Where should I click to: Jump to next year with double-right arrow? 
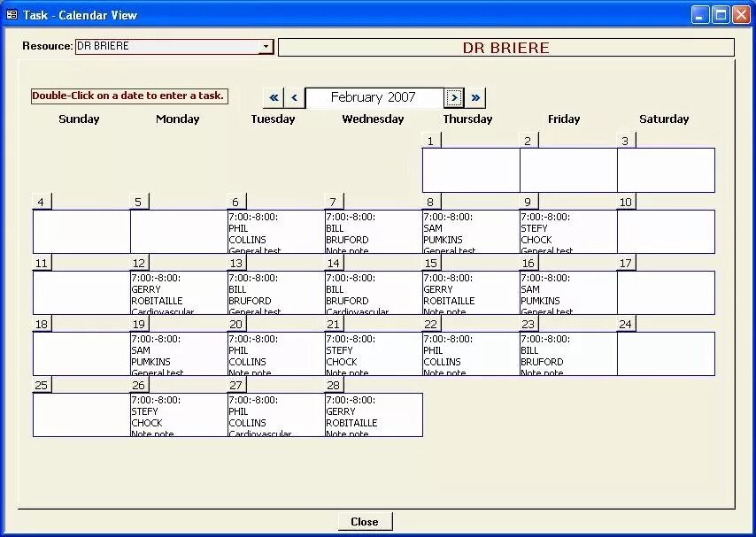pyautogui.click(x=475, y=98)
